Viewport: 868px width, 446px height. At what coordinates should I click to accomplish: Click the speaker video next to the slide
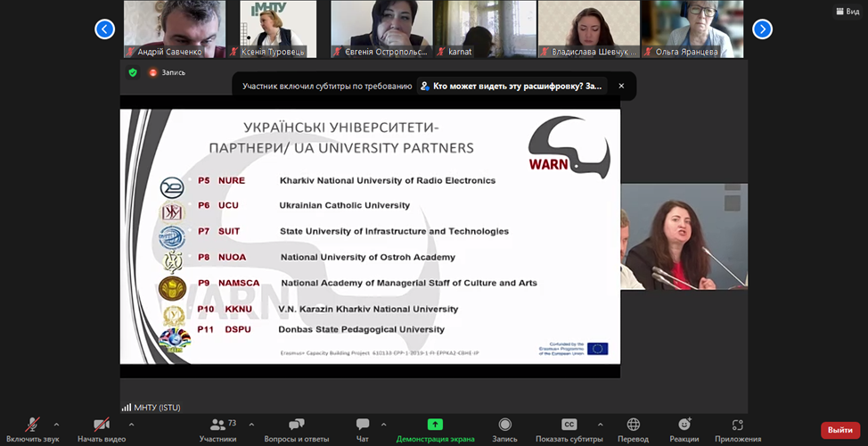(684, 236)
